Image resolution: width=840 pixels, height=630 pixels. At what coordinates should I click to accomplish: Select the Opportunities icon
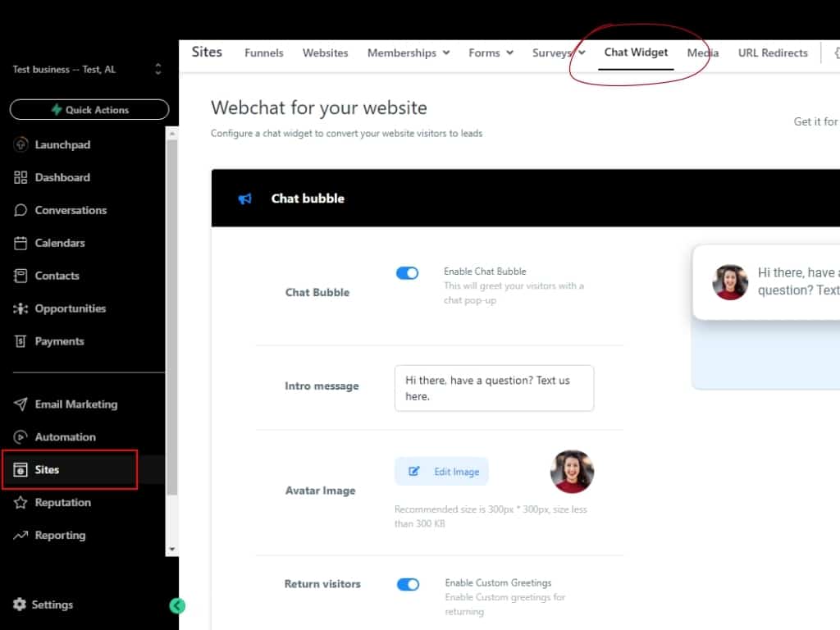point(21,308)
